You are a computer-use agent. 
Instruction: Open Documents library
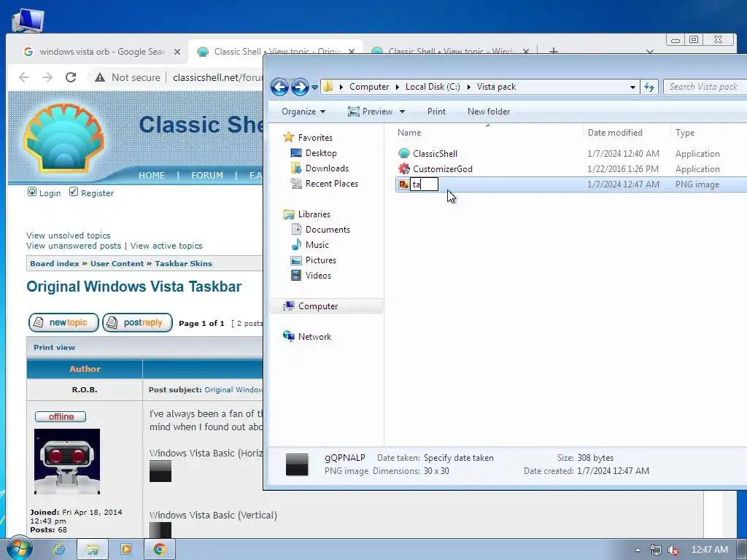coord(328,230)
